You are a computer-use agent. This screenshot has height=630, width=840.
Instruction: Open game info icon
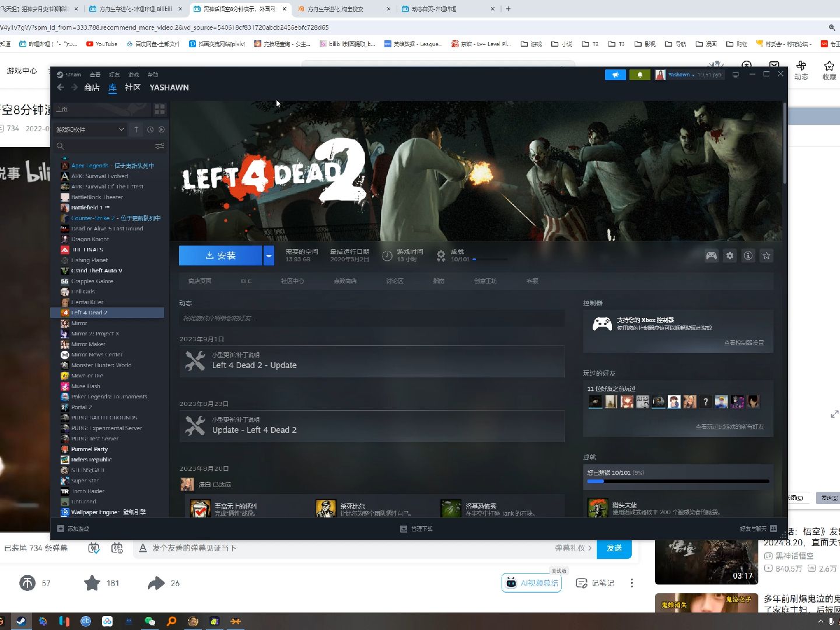[x=748, y=256]
